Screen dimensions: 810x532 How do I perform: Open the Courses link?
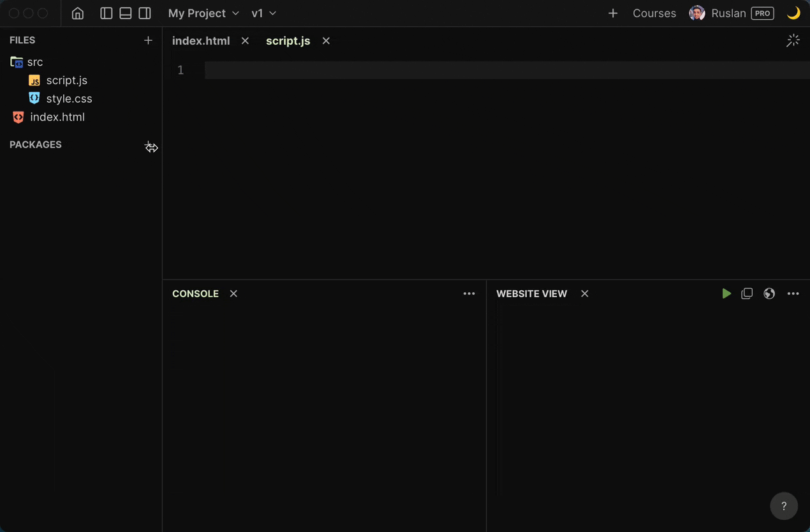point(654,13)
